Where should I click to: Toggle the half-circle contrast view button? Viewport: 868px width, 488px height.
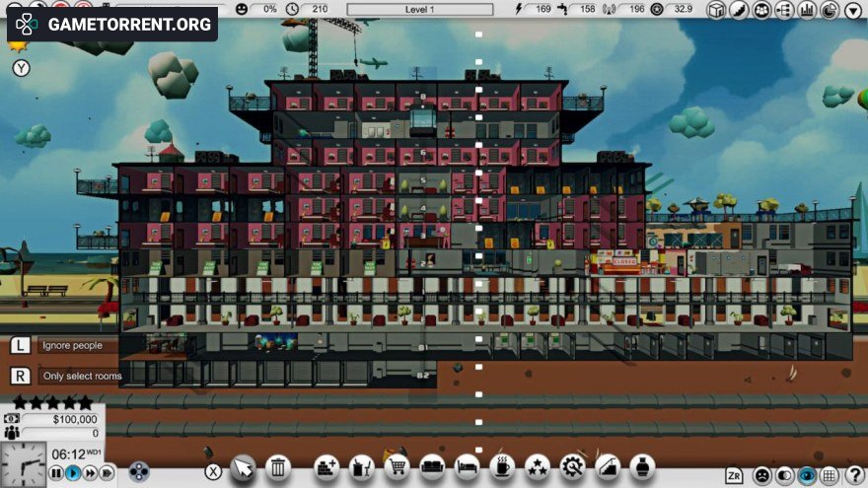pos(785,475)
